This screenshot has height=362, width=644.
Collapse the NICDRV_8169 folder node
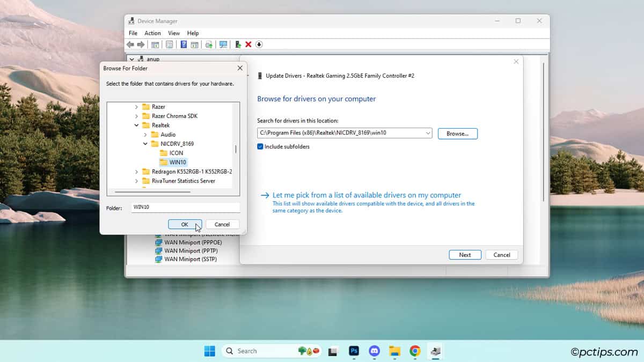click(x=145, y=144)
